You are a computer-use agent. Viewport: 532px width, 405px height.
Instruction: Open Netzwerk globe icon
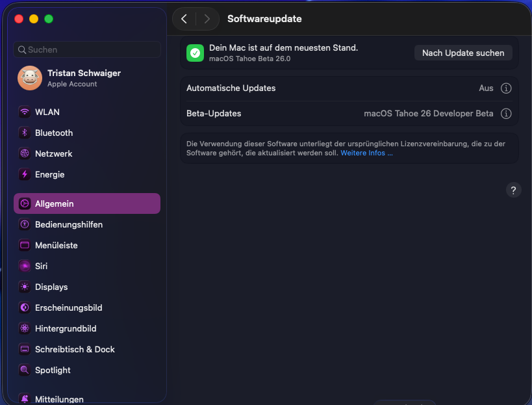point(25,153)
